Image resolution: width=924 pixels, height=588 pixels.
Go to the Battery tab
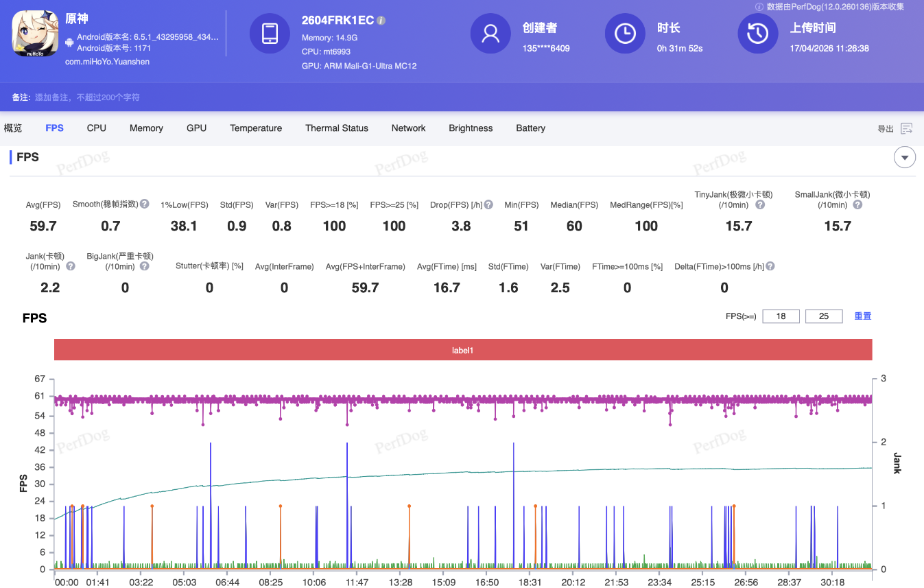click(530, 128)
